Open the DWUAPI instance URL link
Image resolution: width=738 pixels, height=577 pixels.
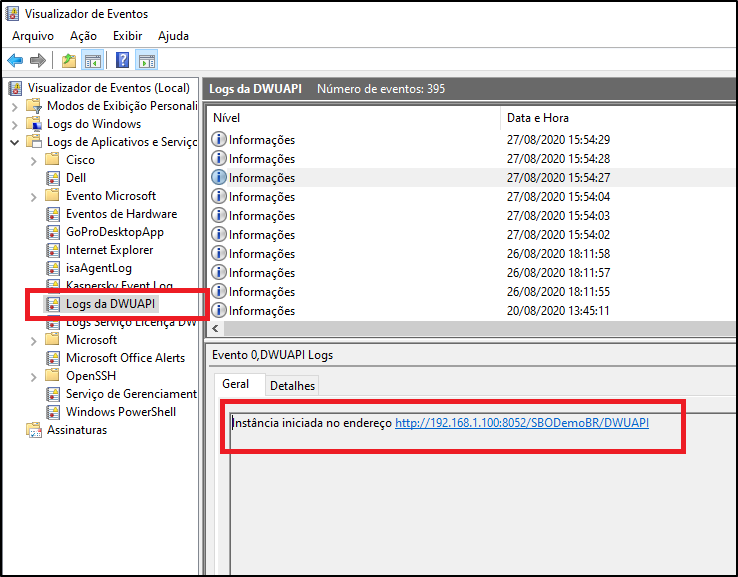(x=521, y=423)
